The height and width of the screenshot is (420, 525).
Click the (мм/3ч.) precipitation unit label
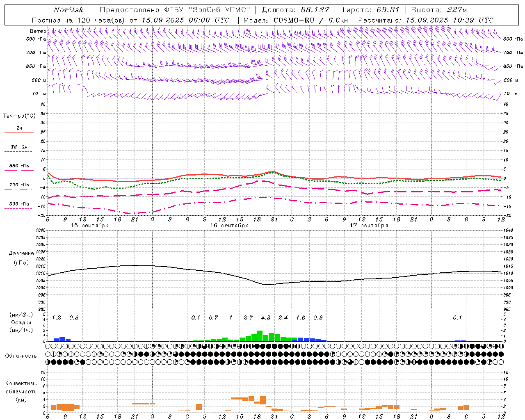pos(21,315)
